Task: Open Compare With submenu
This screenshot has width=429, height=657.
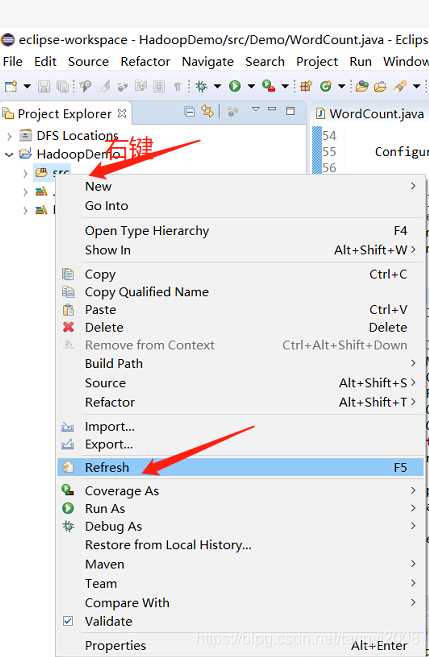Action: (x=240, y=603)
